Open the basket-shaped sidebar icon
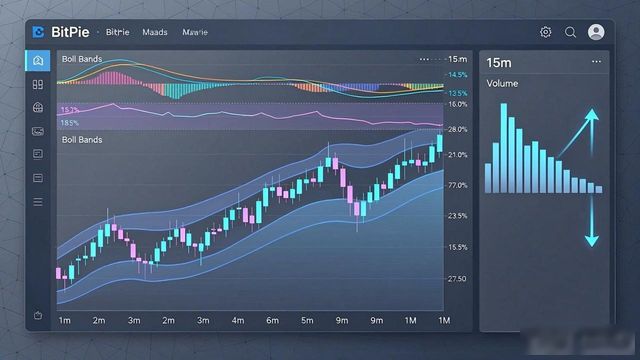The image size is (640, 360). pyautogui.click(x=38, y=107)
